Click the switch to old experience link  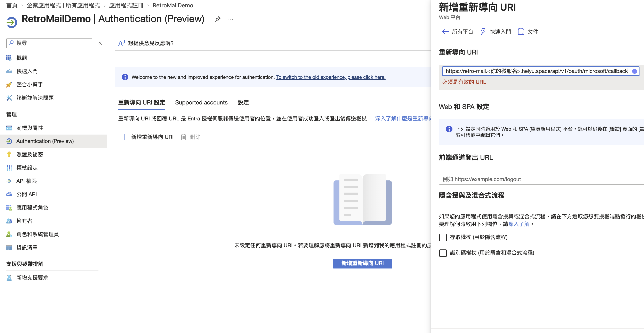[331, 77]
